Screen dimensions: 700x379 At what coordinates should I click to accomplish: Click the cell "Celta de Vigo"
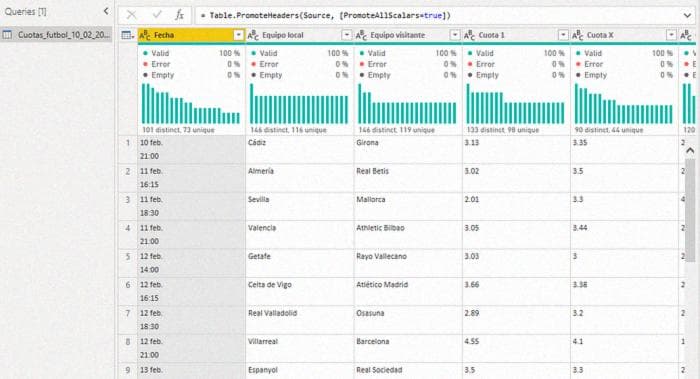pyautogui.click(x=300, y=292)
